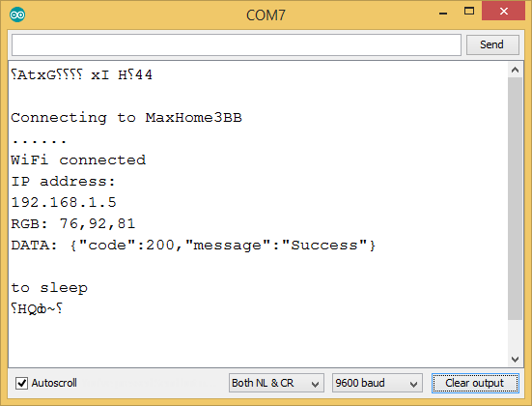Click the arrow of the line ending combo box

point(315,384)
